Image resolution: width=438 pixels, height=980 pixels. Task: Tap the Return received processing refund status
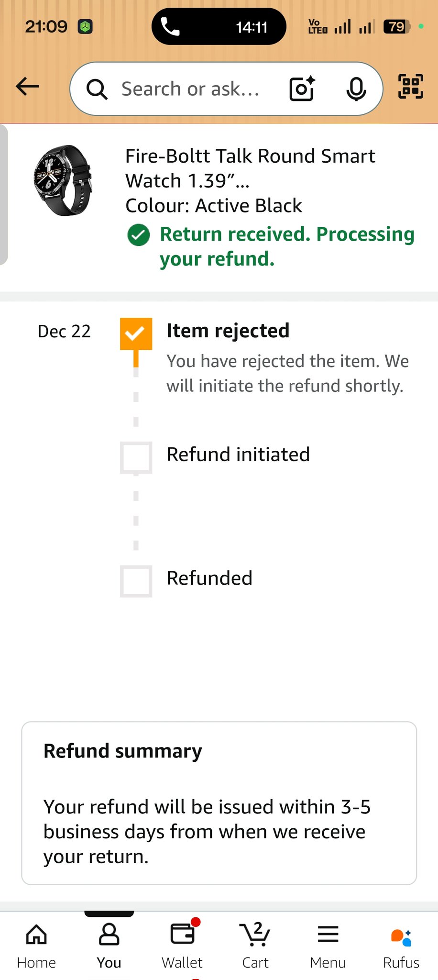(x=287, y=246)
